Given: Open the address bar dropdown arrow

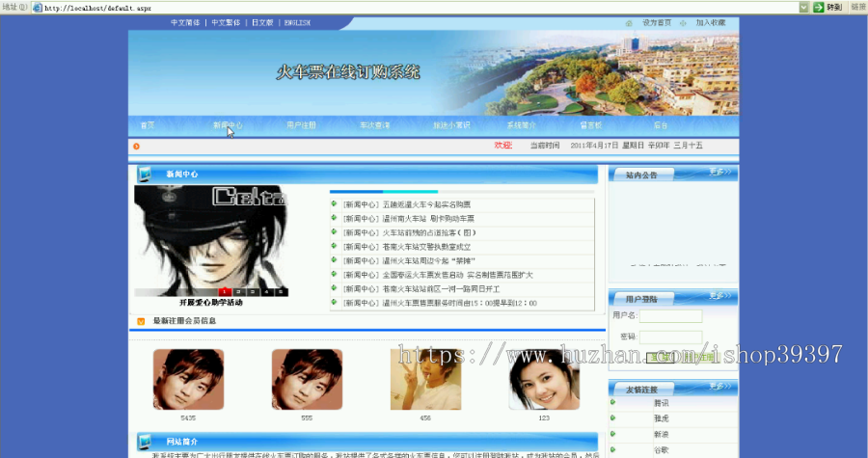Looking at the screenshot, I should pyautogui.click(x=803, y=7).
